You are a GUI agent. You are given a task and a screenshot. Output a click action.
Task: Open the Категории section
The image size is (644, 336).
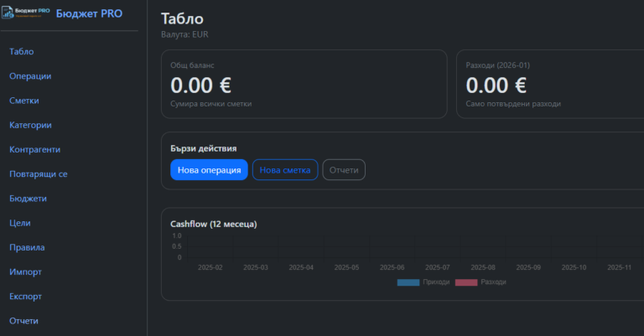(30, 125)
